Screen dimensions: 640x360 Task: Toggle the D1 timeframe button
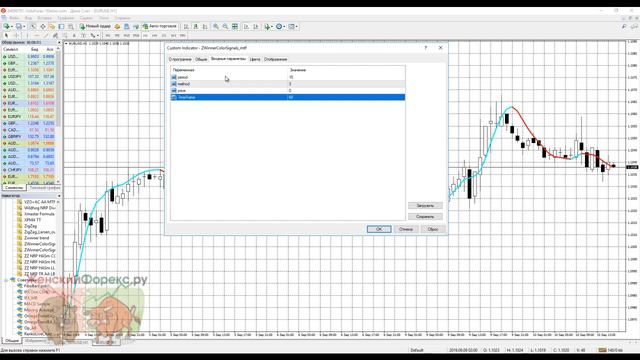coord(164,36)
